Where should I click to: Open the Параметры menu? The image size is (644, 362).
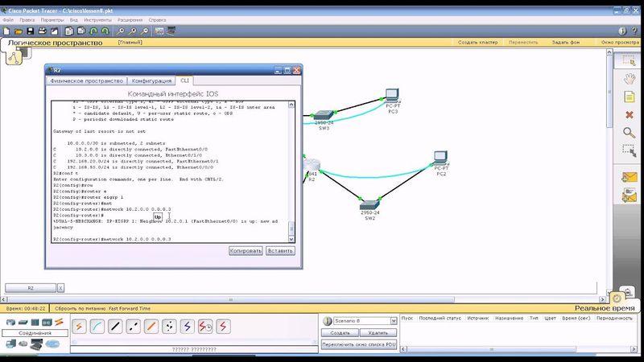tap(52, 19)
